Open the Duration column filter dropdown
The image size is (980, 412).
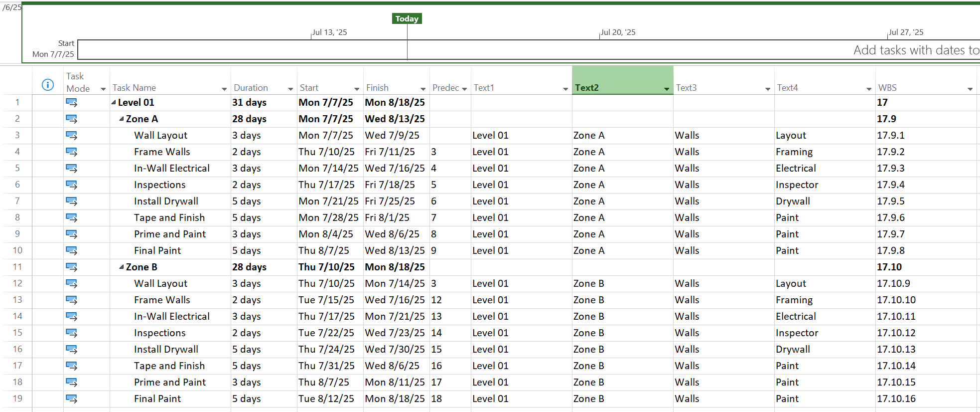(290, 89)
